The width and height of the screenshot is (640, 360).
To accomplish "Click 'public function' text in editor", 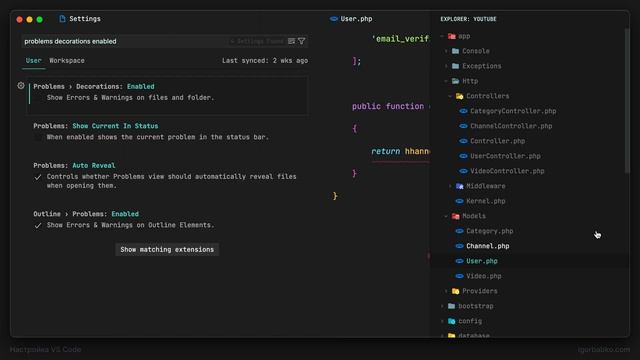I will 388,106.
